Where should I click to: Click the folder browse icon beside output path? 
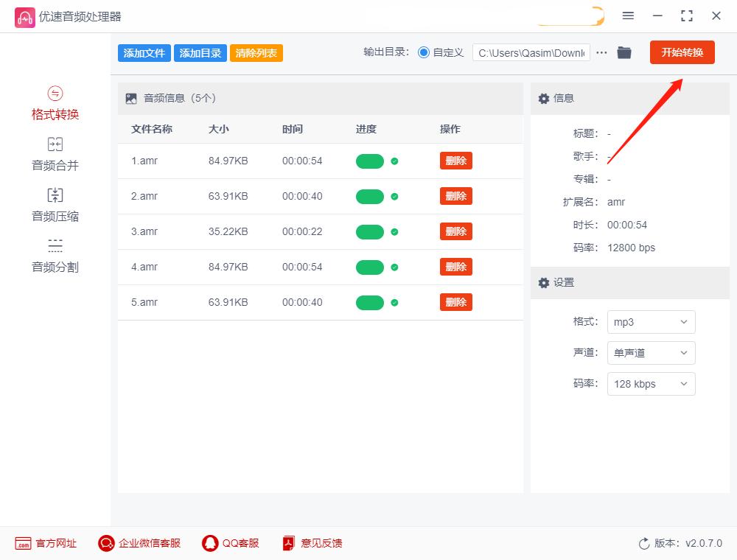pos(624,52)
